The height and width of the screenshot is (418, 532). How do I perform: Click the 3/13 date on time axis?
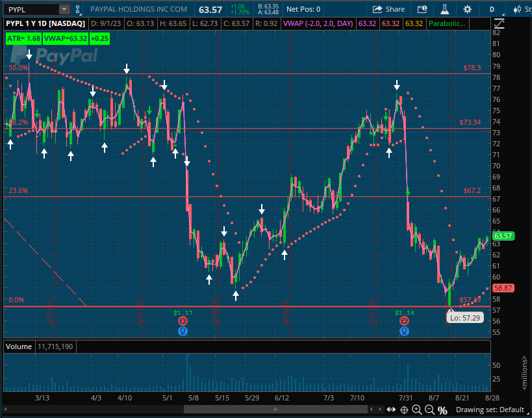[x=42, y=398]
